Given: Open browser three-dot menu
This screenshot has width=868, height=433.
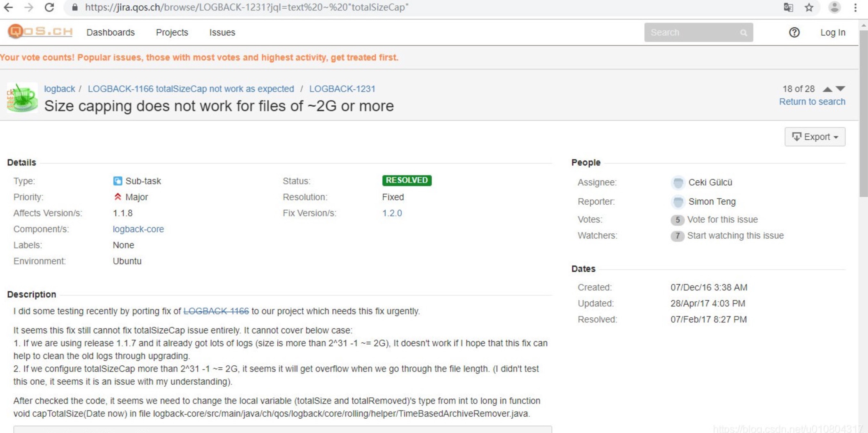Looking at the screenshot, I should tap(856, 7).
